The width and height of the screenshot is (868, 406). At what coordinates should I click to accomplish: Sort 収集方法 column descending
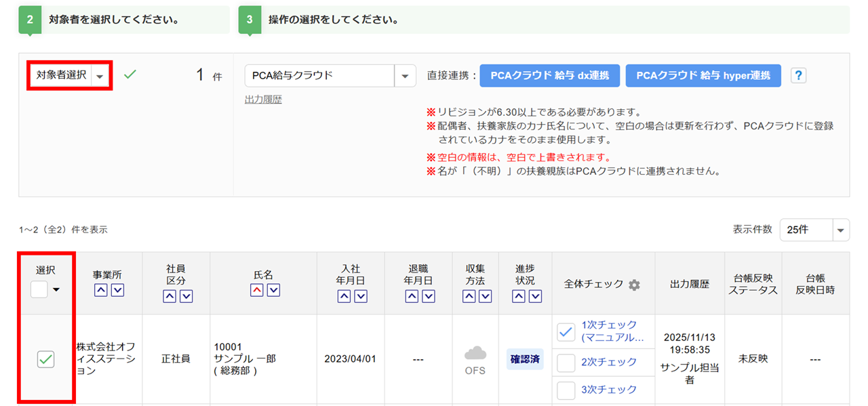484,296
